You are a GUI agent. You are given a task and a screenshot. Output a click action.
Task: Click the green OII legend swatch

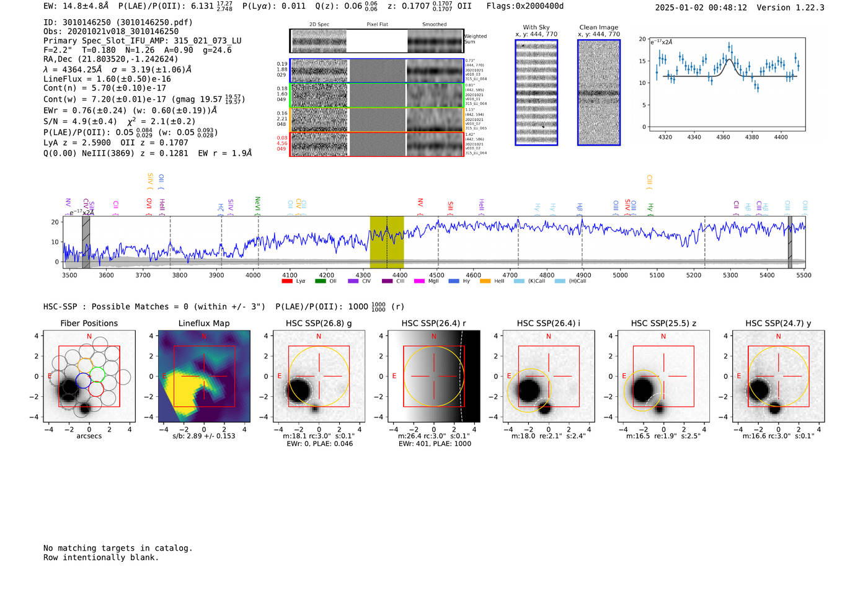(320, 281)
